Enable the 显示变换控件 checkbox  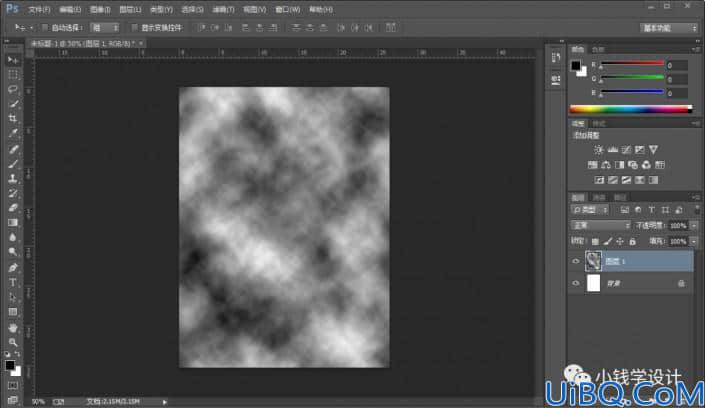(x=134, y=28)
